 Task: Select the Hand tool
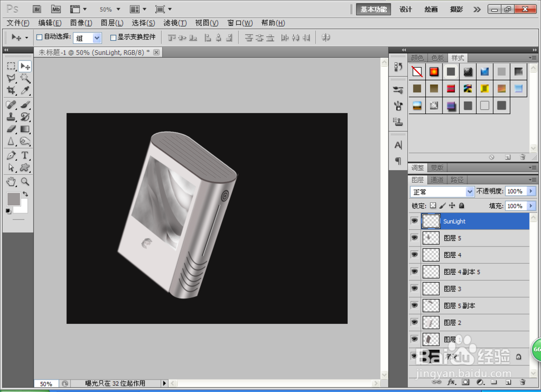point(11,181)
